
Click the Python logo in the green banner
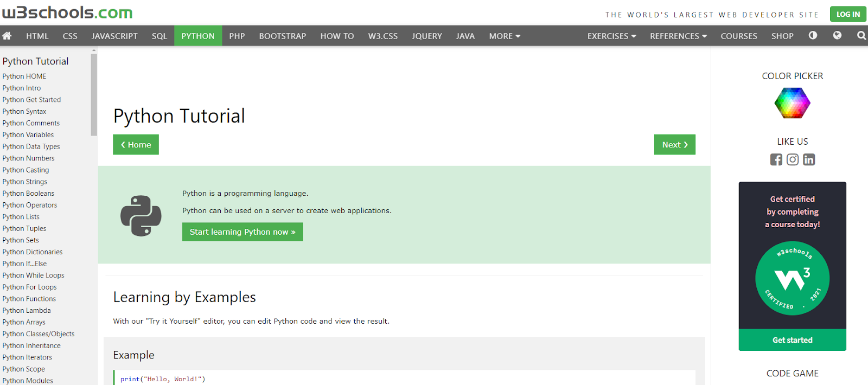tap(141, 216)
